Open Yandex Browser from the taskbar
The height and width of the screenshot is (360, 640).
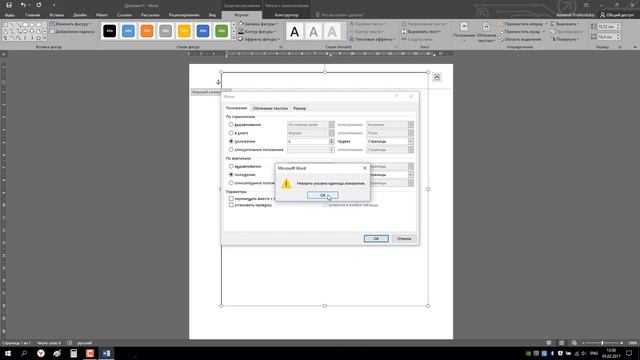[x=41, y=353]
